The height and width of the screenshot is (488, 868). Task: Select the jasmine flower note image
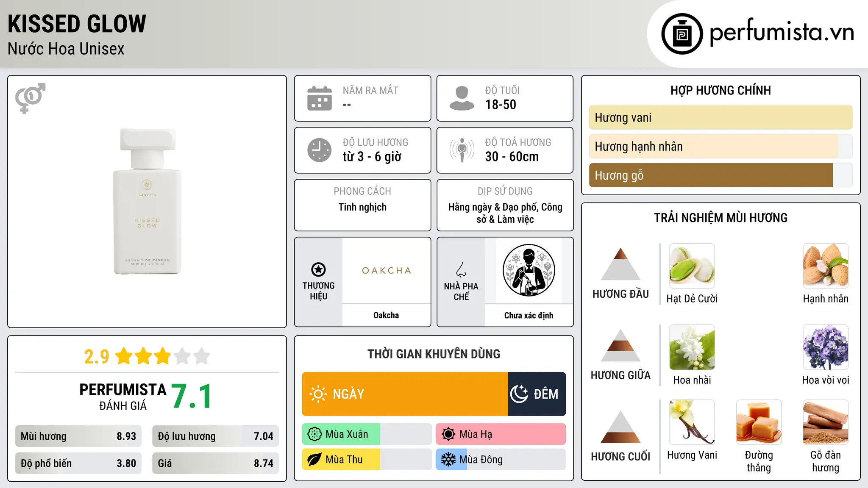692,347
